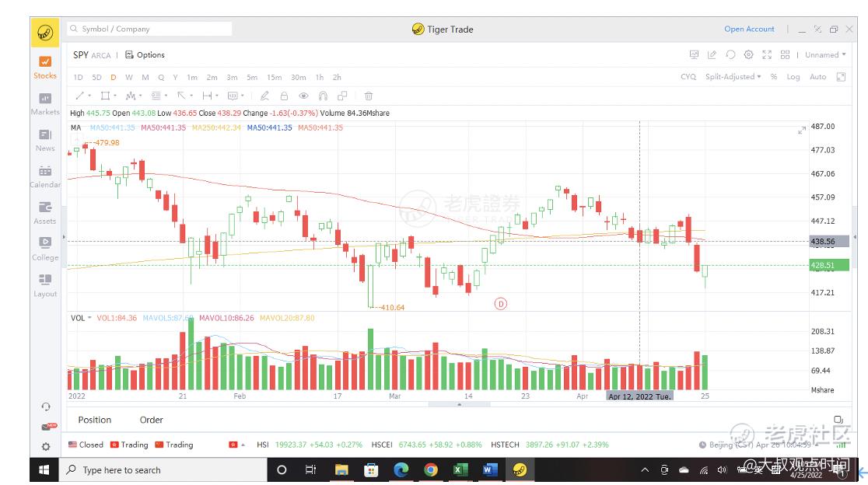This screenshot has height=485, width=868.
Task: Refresh the chart with circular arrow icon
Action: point(730,54)
